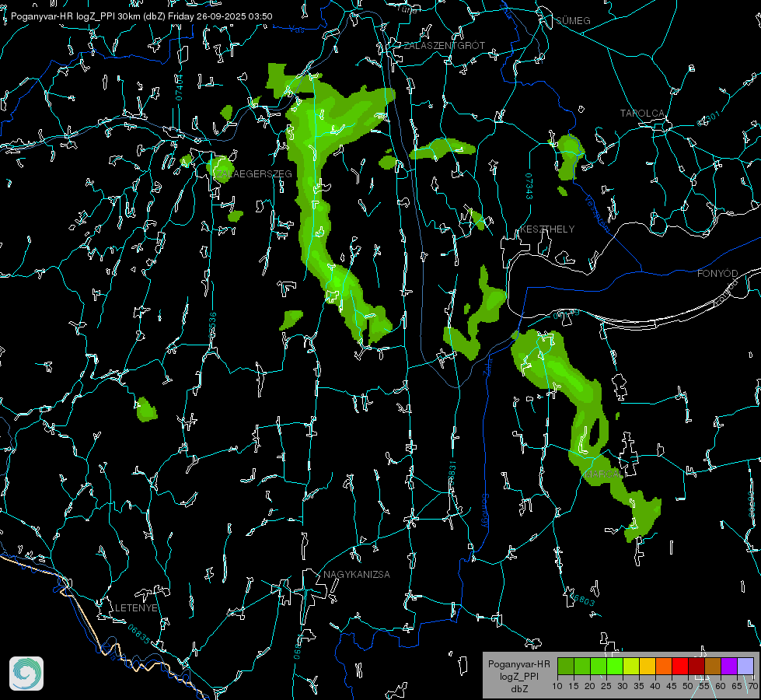
Task: Click the TAPOLCA city label
Action: 642,114
